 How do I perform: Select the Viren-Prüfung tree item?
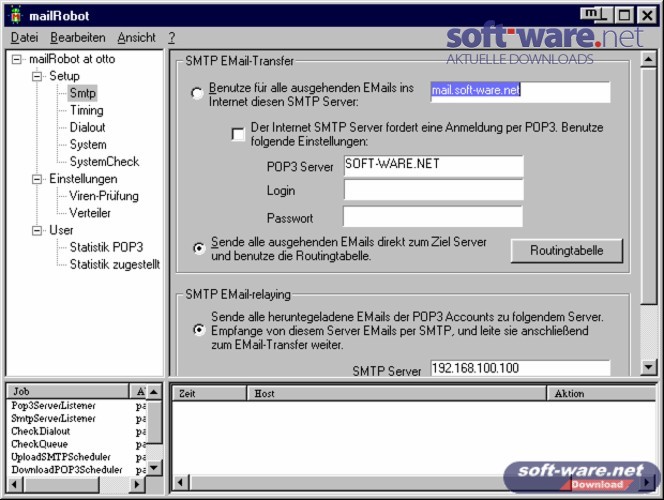(104, 196)
